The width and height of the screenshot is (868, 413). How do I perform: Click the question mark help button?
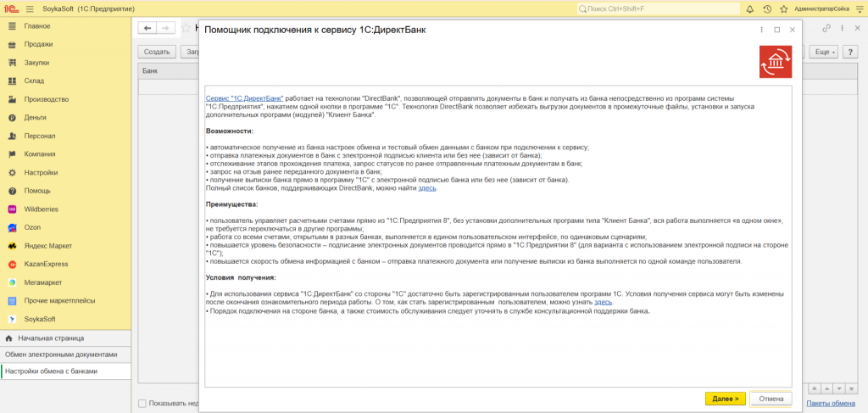click(x=850, y=52)
